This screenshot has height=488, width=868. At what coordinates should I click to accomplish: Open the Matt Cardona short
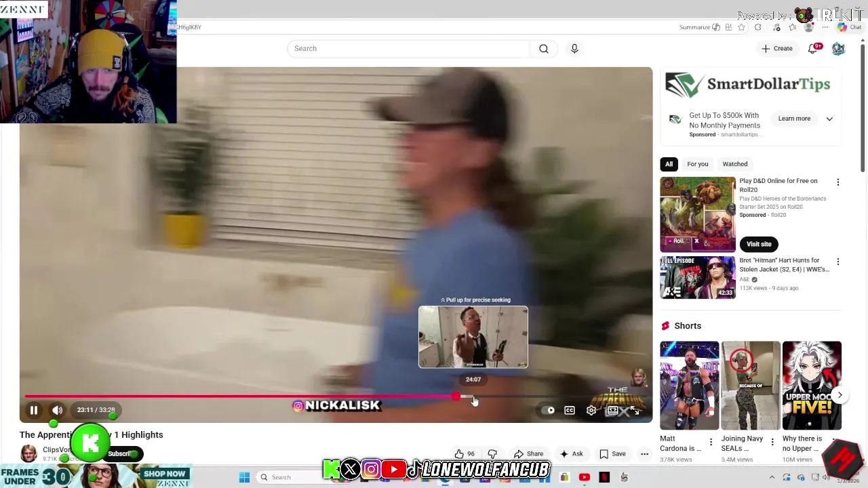(689, 385)
